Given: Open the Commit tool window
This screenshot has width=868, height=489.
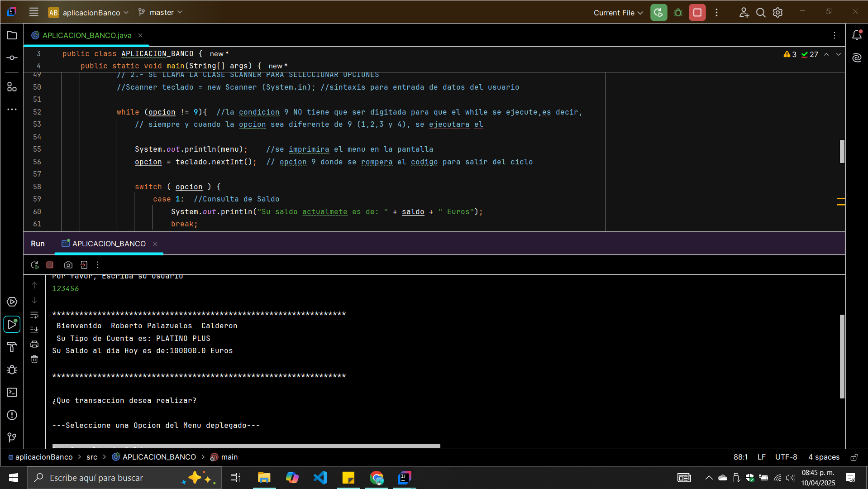Looking at the screenshot, I should [12, 58].
